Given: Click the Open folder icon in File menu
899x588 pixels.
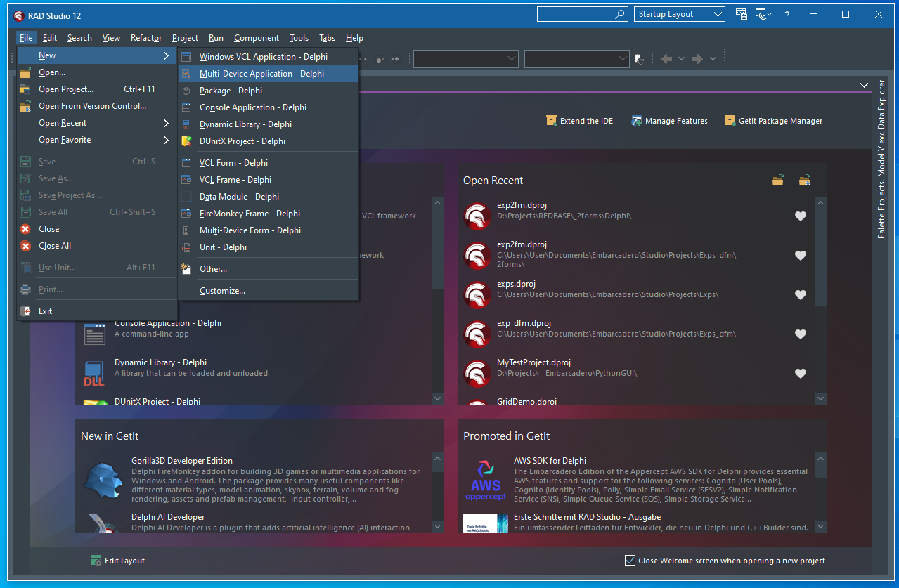Looking at the screenshot, I should click(x=25, y=72).
